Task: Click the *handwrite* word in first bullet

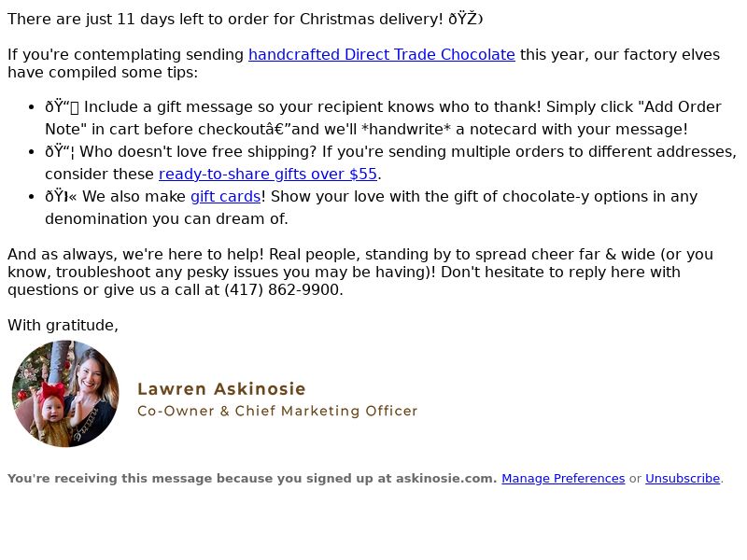Action: click(406, 130)
